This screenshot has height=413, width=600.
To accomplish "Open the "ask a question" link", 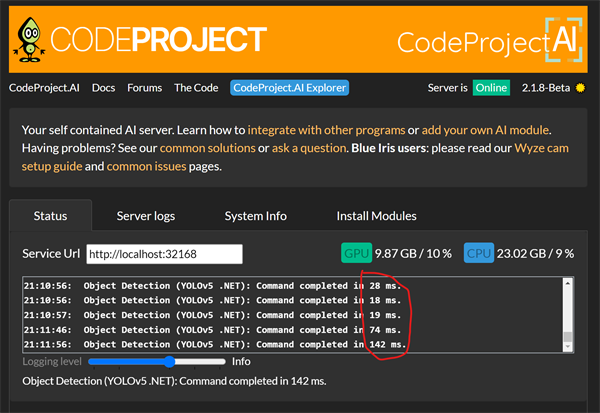I will tap(309, 148).
